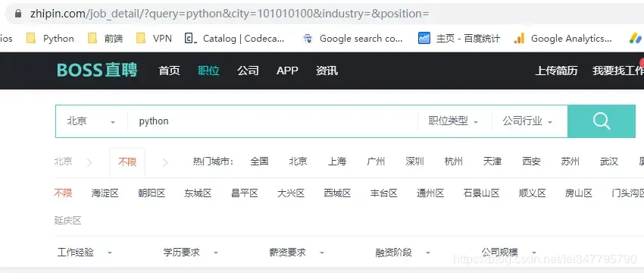Expand the 学历要求 filter
This screenshot has width=644, height=273.
point(191,253)
